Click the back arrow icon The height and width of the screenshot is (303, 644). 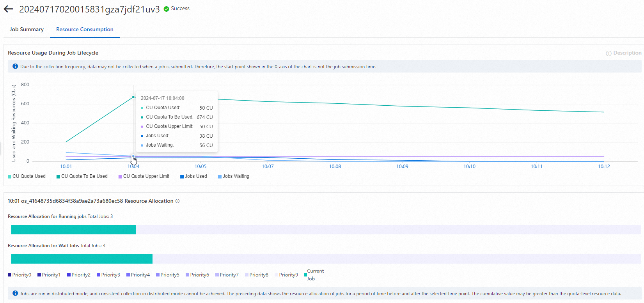click(x=8, y=9)
